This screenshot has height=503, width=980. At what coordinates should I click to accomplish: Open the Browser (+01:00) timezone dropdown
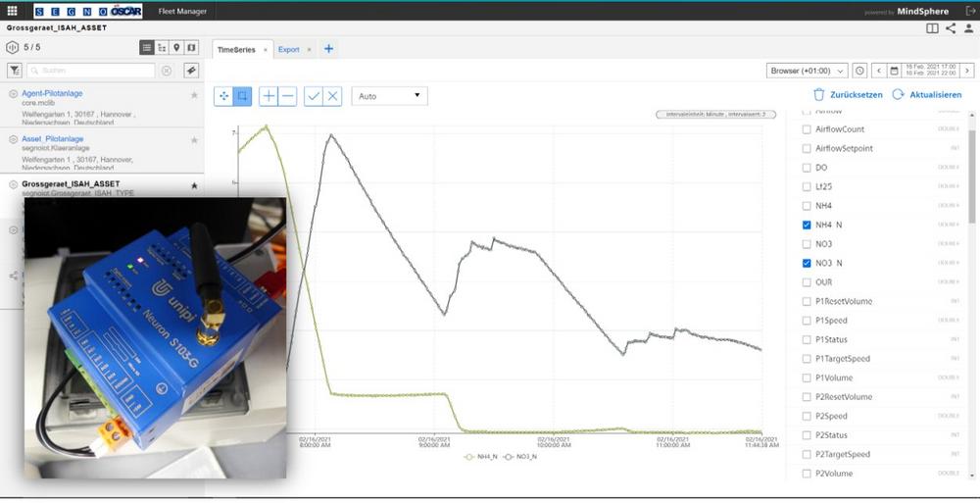[807, 71]
